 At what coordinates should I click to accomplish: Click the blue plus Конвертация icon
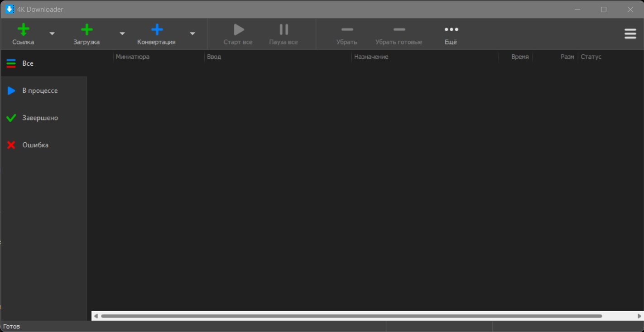tap(157, 30)
